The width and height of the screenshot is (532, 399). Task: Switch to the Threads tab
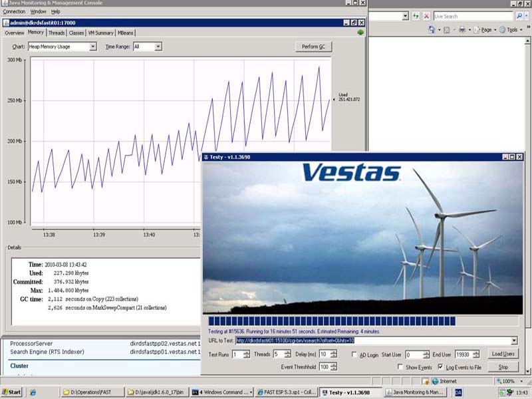click(57, 33)
